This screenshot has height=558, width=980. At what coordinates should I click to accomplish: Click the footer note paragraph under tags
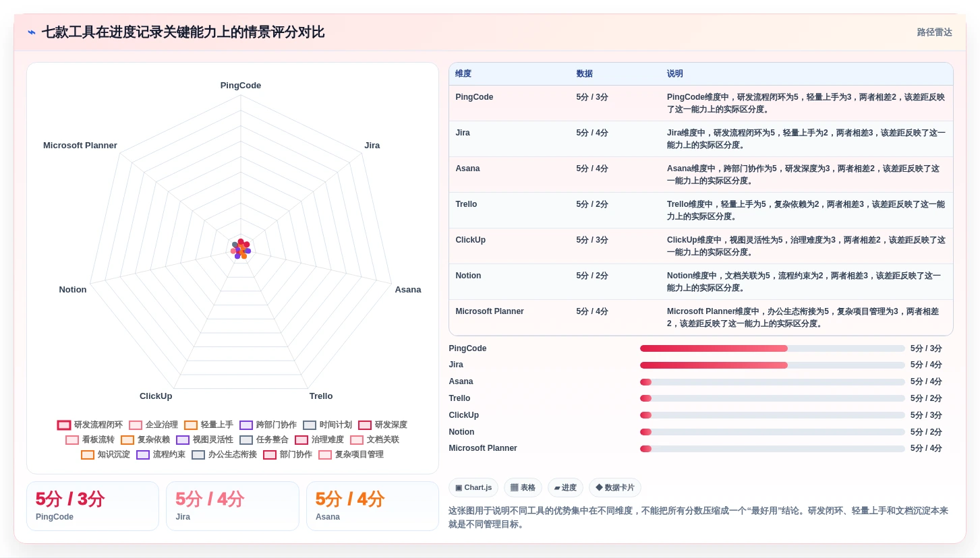pyautogui.click(x=698, y=518)
